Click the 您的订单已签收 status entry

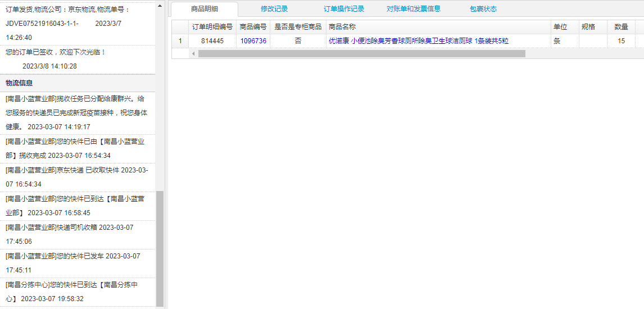click(x=78, y=60)
